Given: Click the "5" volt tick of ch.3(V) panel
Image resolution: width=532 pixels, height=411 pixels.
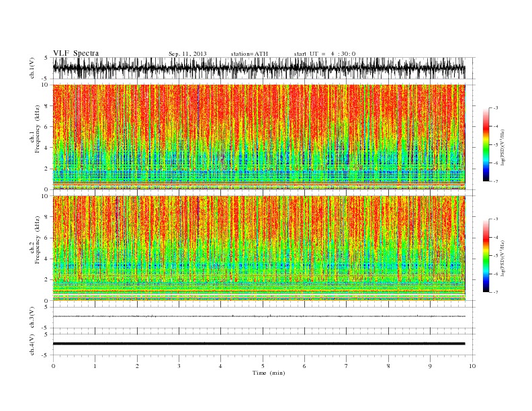Looking at the screenshot, I should coord(46,307).
